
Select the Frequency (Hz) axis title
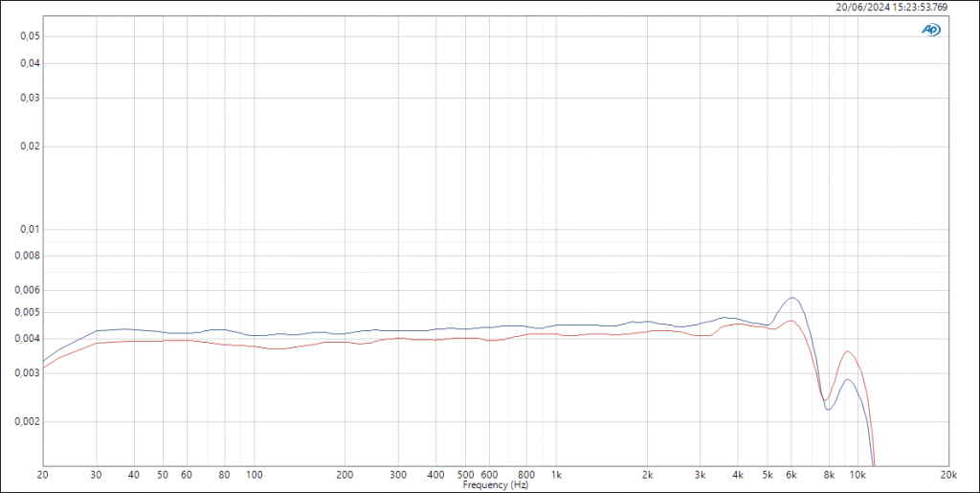(x=495, y=485)
